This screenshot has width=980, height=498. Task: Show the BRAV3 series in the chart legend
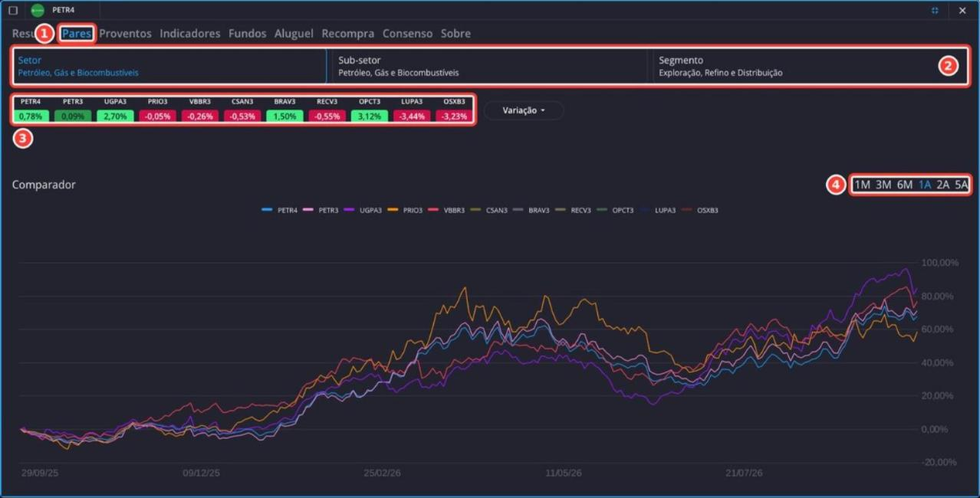point(531,210)
